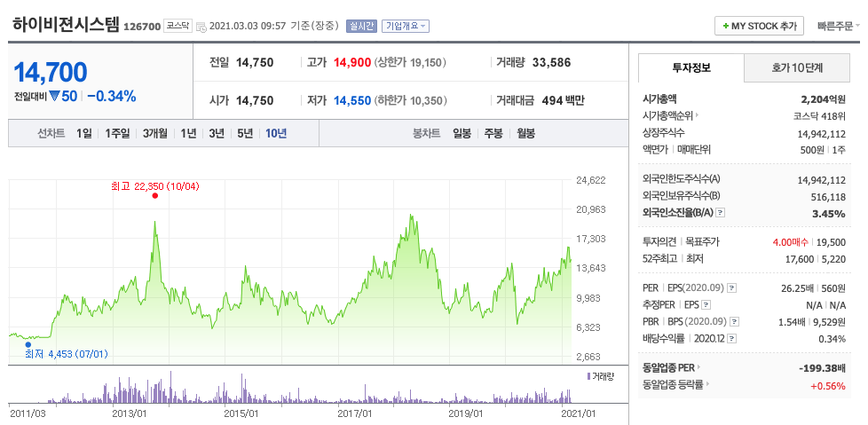Click the 2021/01 x-axis label
868x425 pixels.
click(579, 413)
